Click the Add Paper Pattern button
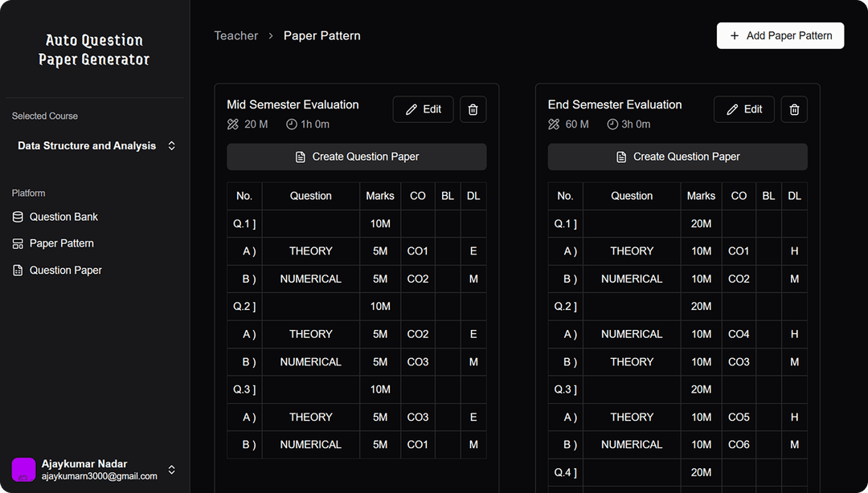Image resolution: width=868 pixels, height=493 pixels. pyautogui.click(x=780, y=35)
